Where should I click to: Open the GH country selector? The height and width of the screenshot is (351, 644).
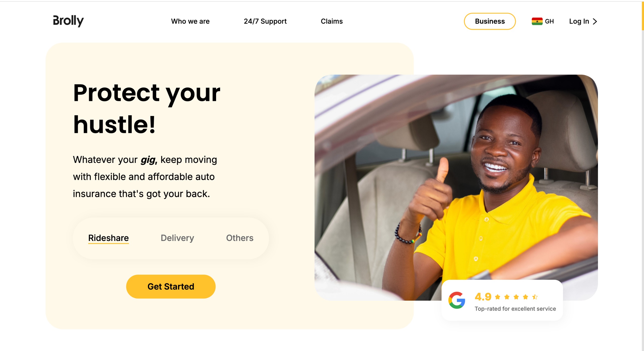(543, 21)
